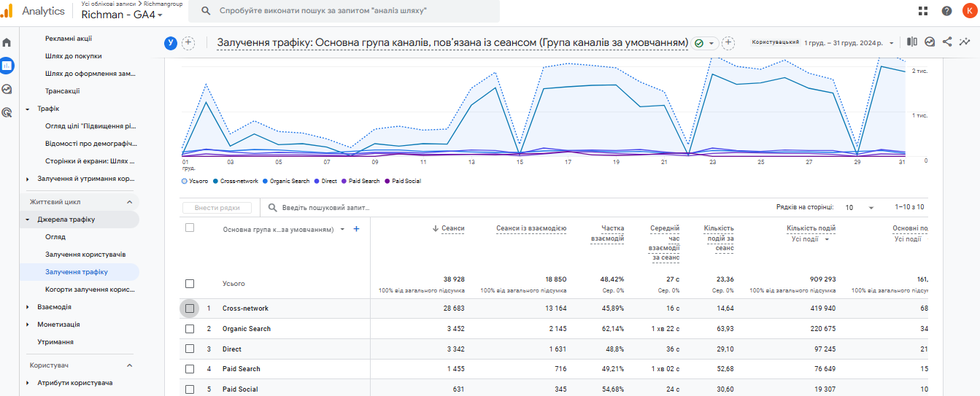The width and height of the screenshot is (980, 396).
Task: Click the edit comparisons columns icon
Action: pos(912,42)
